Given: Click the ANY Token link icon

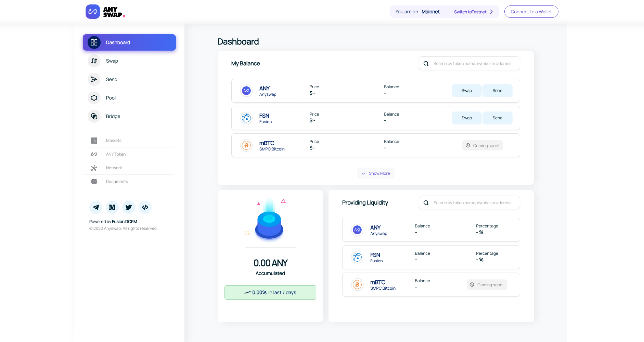Looking at the screenshot, I should (94, 154).
